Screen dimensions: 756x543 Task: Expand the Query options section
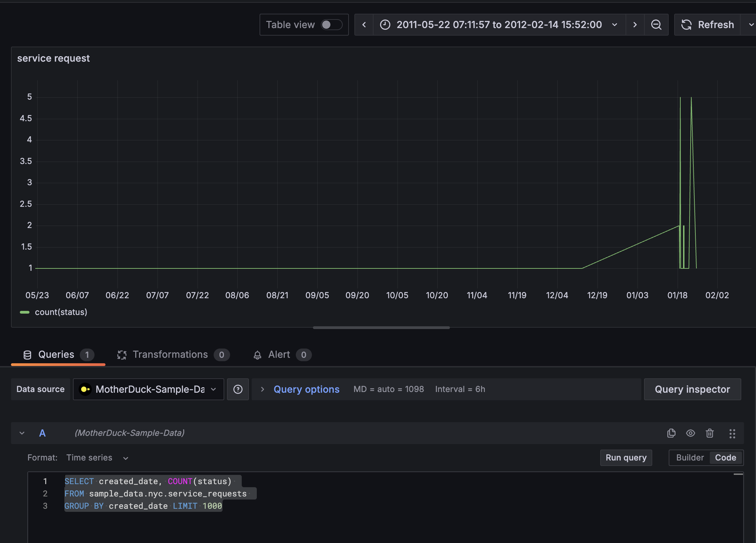click(301, 389)
